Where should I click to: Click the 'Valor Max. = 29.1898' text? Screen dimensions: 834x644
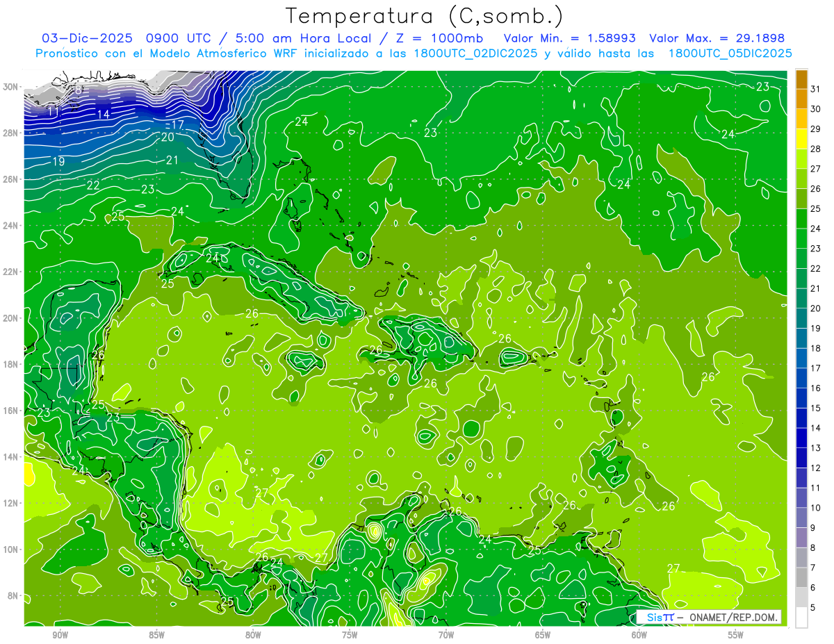(717, 38)
